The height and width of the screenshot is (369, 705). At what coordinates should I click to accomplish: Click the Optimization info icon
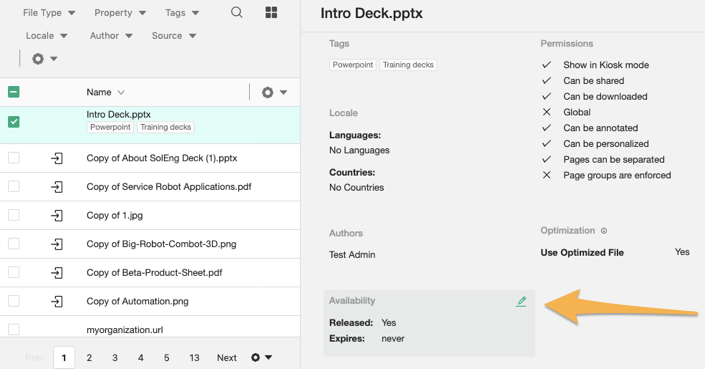(x=604, y=231)
